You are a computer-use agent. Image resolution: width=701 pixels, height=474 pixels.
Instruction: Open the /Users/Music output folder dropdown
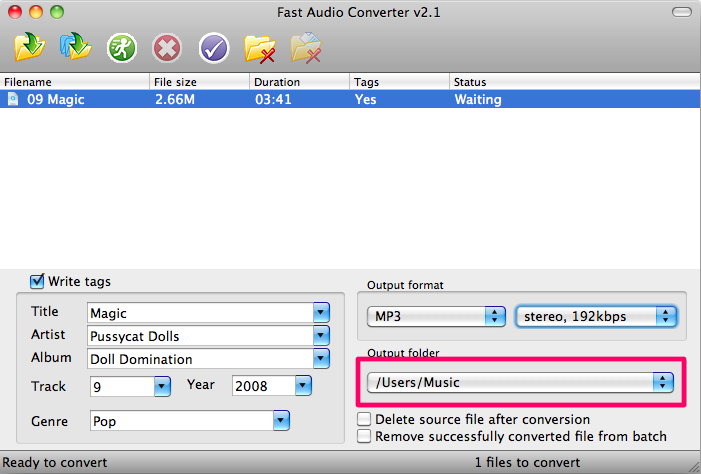(520, 382)
